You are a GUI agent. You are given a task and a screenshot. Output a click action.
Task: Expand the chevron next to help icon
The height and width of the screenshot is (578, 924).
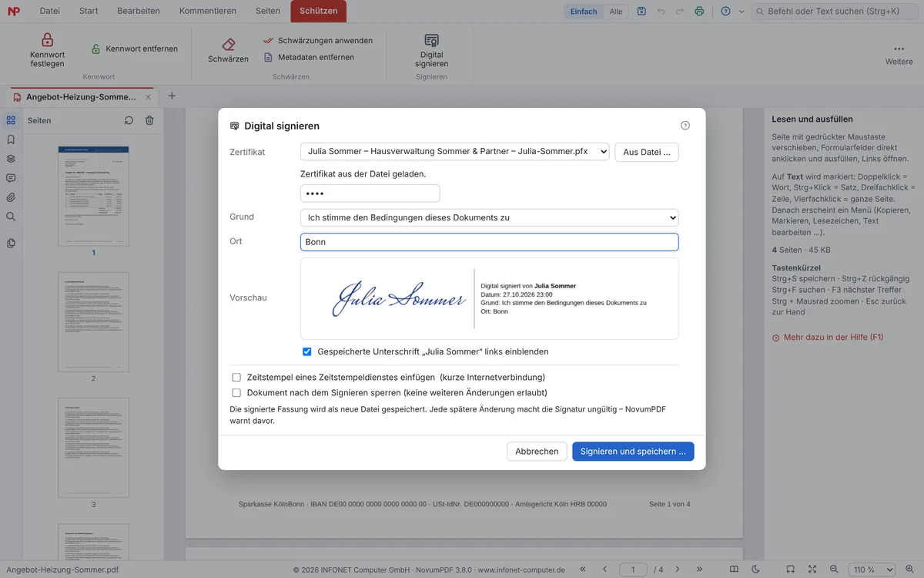pos(742,12)
